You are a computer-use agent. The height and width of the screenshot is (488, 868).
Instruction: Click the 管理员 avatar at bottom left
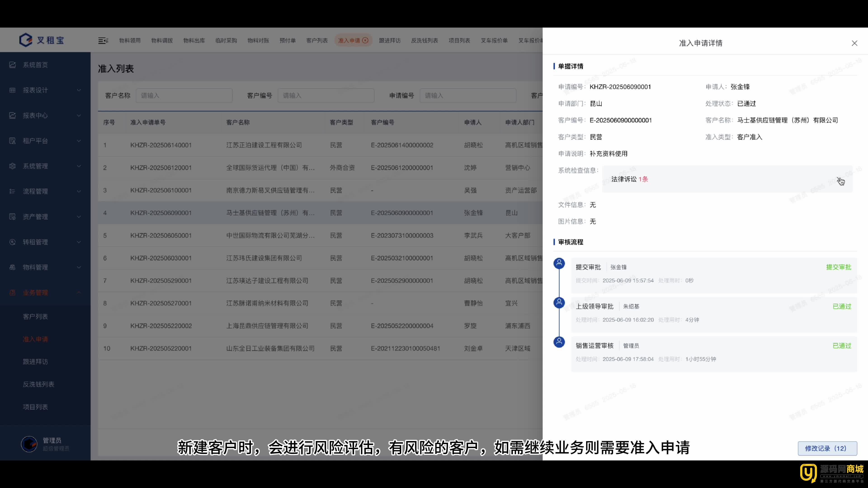click(x=29, y=444)
